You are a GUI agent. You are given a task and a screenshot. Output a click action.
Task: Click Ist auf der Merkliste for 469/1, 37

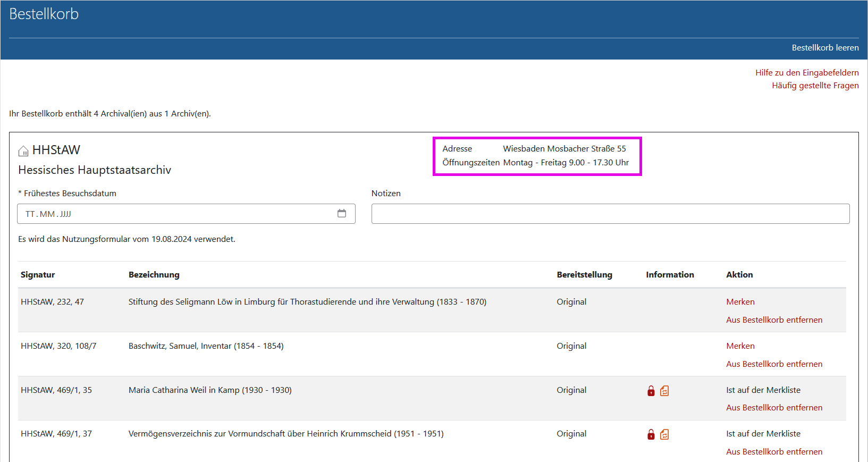[763, 434]
